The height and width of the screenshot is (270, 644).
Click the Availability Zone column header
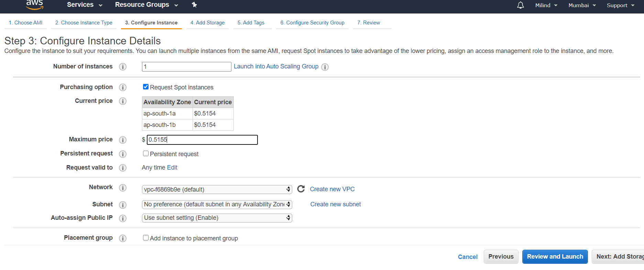click(167, 102)
